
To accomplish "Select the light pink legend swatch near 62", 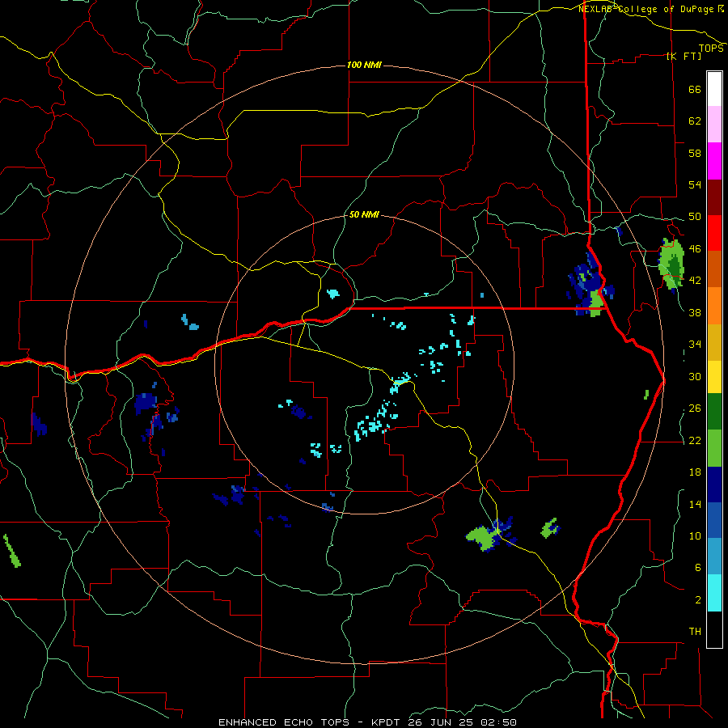I will [714, 125].
